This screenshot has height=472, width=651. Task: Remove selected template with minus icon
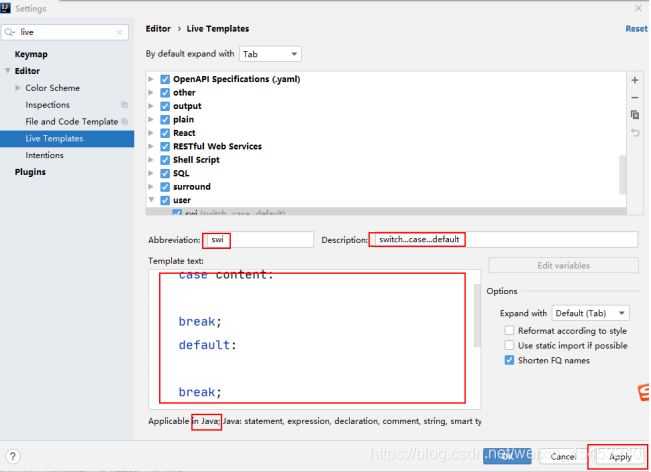[635, 98]
